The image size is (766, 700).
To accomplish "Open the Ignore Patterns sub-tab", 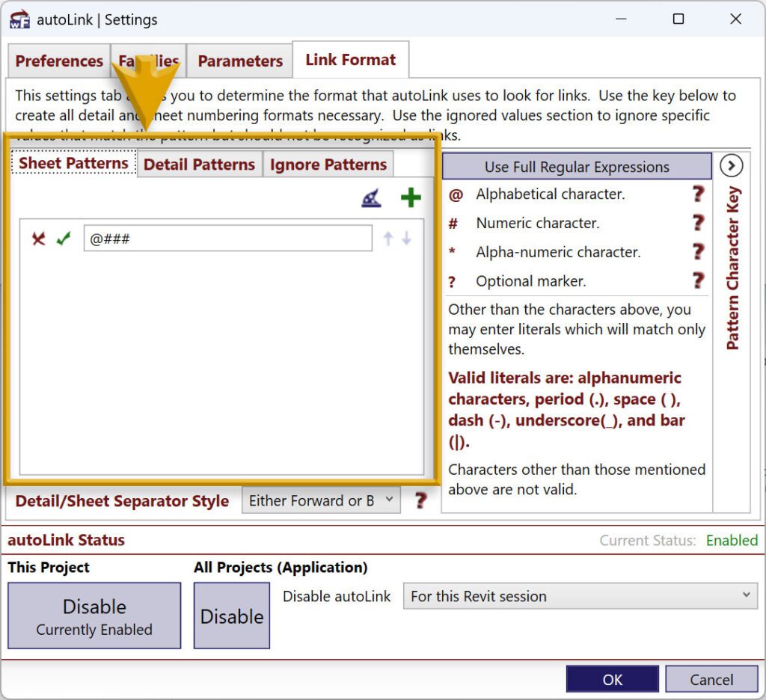I will tap(328, 164).
